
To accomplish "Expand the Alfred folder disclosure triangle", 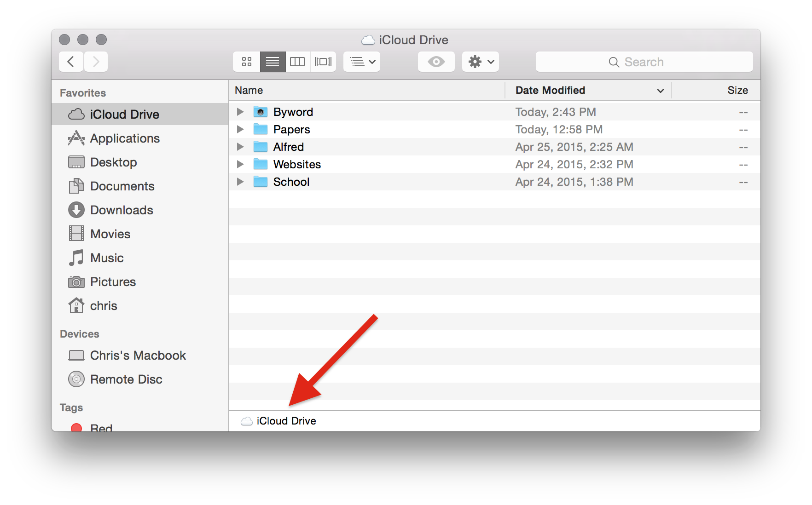I will (240, 147).
